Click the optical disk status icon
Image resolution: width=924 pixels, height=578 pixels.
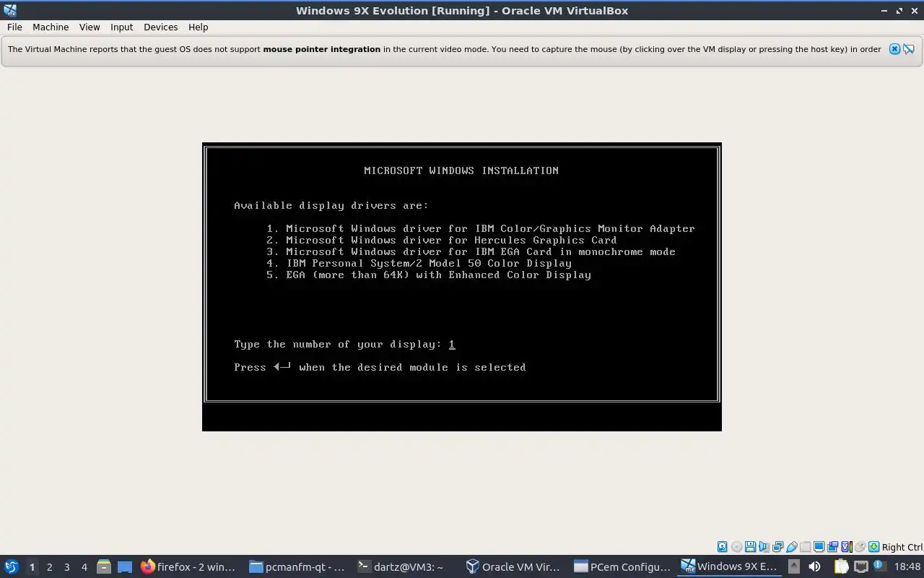736,547
